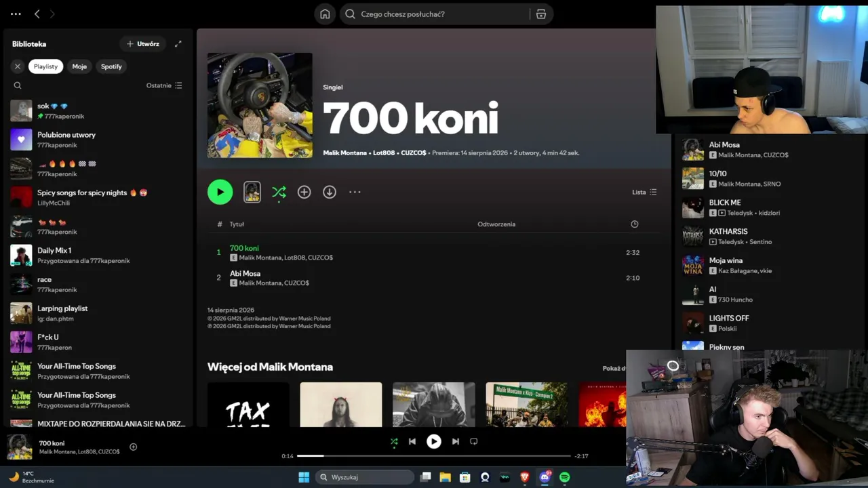This screenshot has height=488, width=868.
Task: Open the 'Daily Mix 1' playlist
Action: point(98,256)
